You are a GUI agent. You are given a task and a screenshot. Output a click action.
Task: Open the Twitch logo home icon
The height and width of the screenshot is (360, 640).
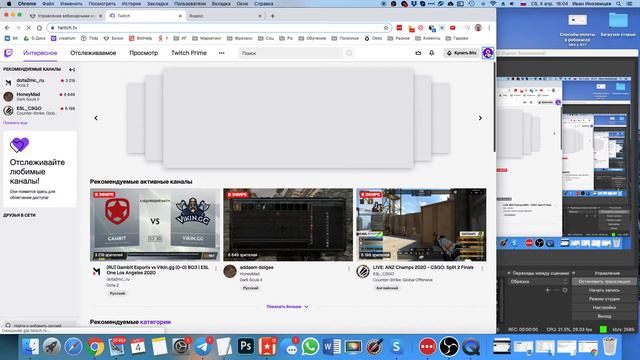tap(8, 53)
